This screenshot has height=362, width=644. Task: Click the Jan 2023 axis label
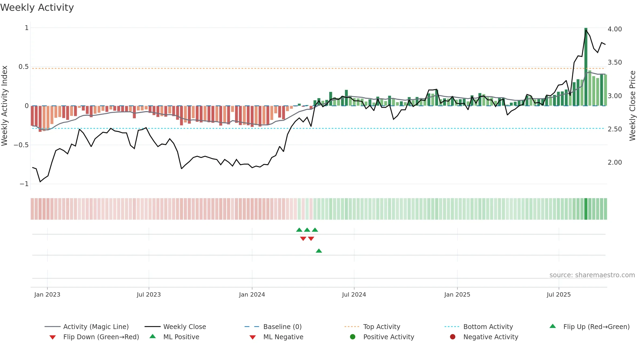pos(47,294)
